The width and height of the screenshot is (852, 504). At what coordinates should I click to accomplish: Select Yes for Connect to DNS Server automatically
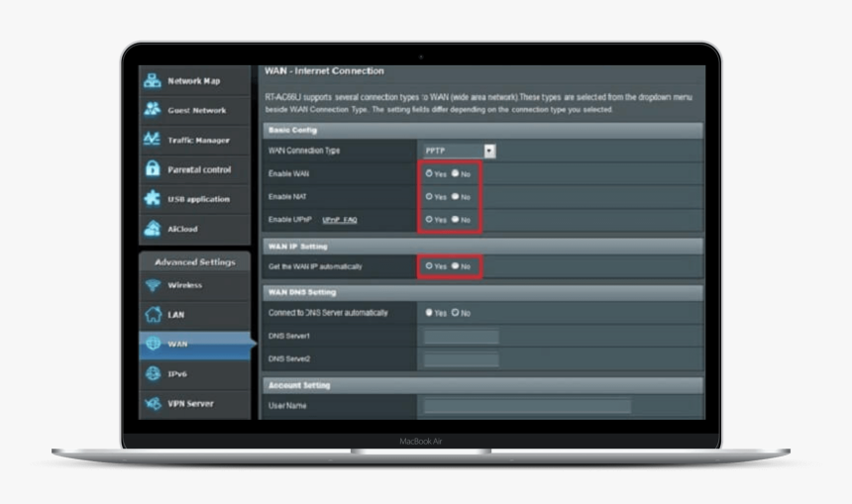[x=429, y=312]
